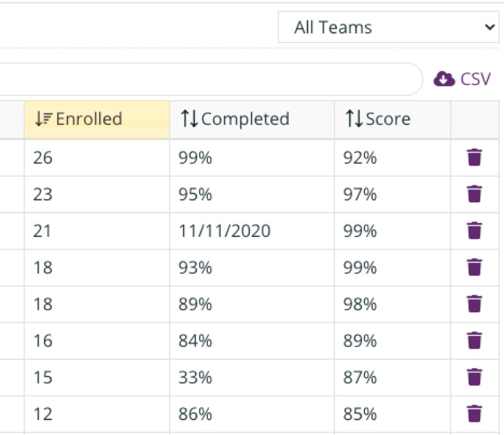Delete the row with 15 enrolled
Image resolution: width=504 pixels, height=435 pixels.
[474, 377]
